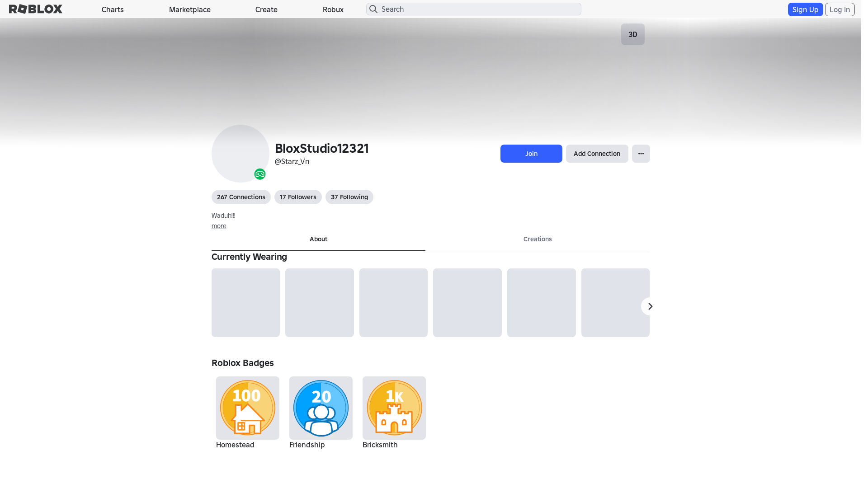
Task: Click the BloxStudio12321 display name
Action: pyautogui.click(x=322, y=148)
